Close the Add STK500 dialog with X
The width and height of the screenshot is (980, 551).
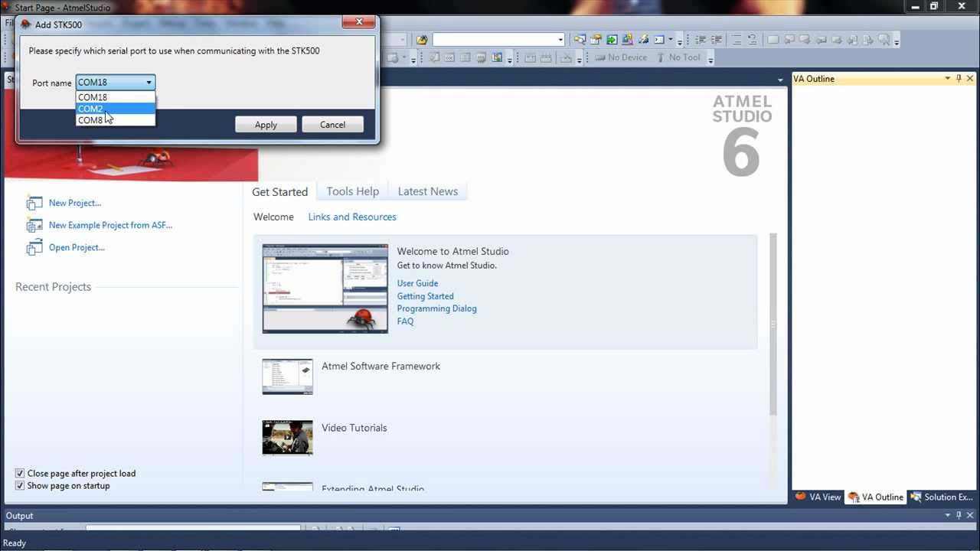tap(359, 22)
